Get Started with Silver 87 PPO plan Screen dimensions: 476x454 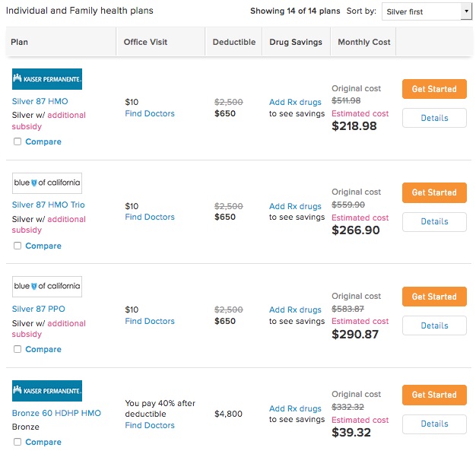pyautogui.click(x=434, y=297)
